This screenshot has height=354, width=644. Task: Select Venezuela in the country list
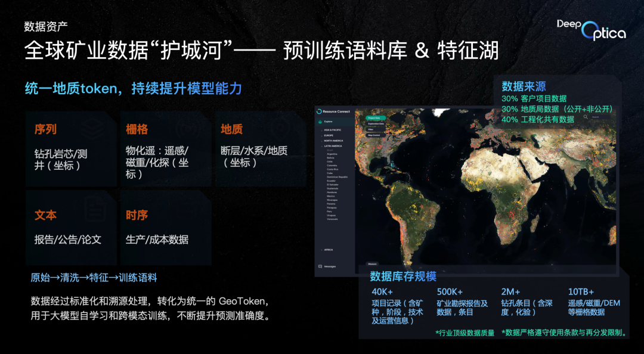332,219
